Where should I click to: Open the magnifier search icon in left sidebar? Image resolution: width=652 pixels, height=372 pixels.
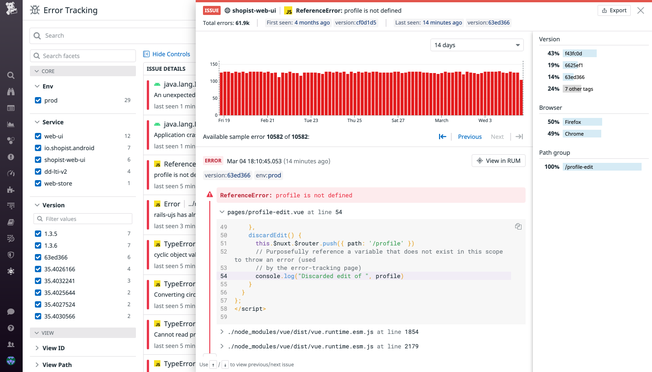point(11,75)
